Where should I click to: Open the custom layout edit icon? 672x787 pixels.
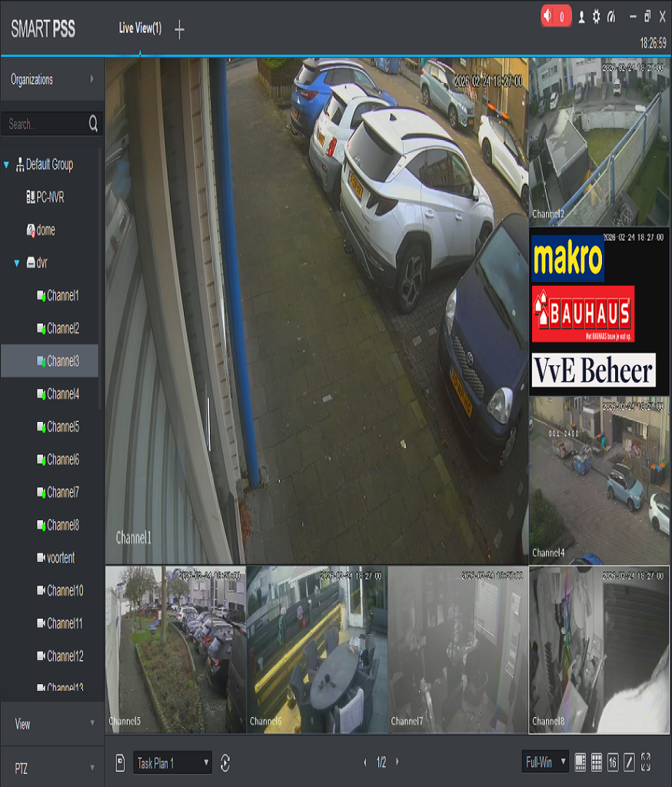tap(629, 762)
